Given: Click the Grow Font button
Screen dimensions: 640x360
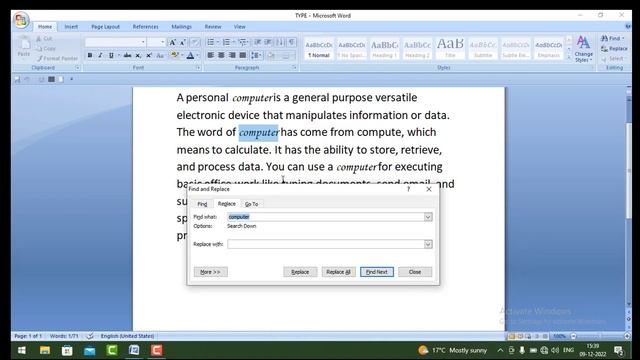Looking at the screenshot, I should tap(173, 42).
